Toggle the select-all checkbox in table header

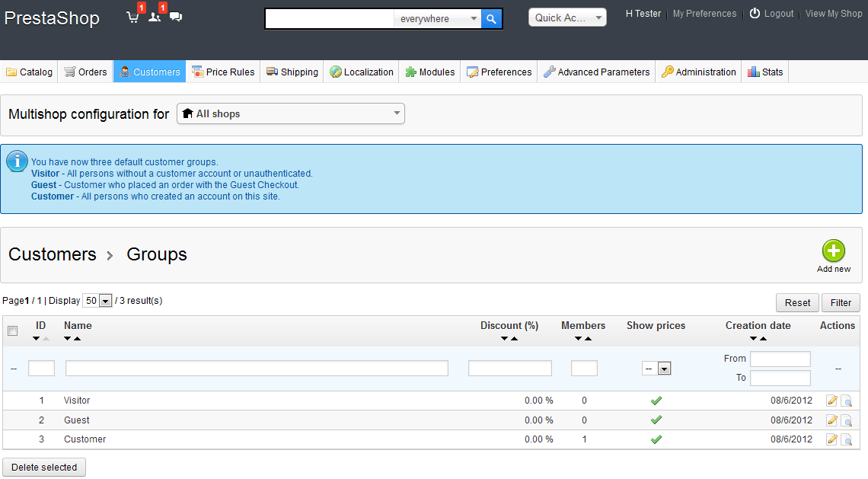click(12, 331)
